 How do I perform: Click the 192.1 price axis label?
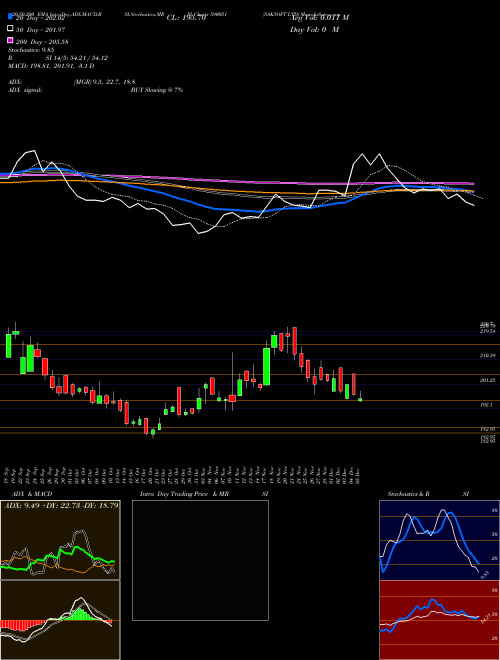coord(487,405)
